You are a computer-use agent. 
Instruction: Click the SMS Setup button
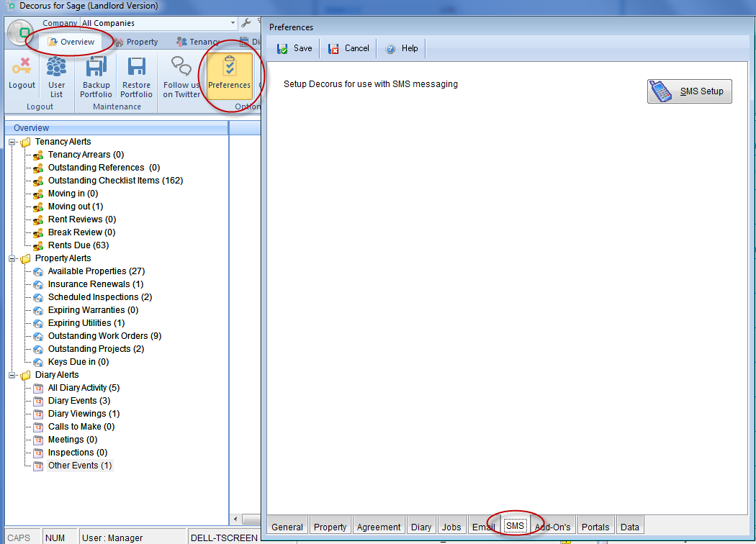tap(690, 91)
